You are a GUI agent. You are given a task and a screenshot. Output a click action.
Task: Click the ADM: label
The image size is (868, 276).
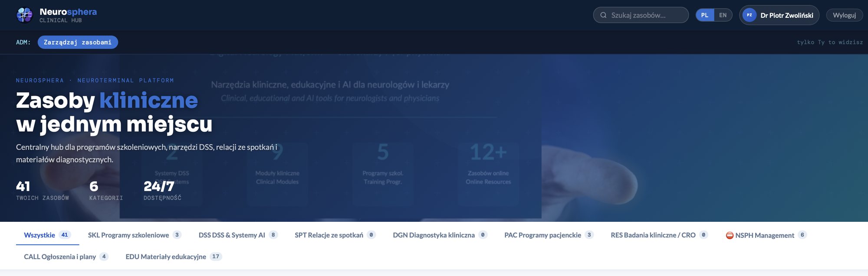coord(23,42)
